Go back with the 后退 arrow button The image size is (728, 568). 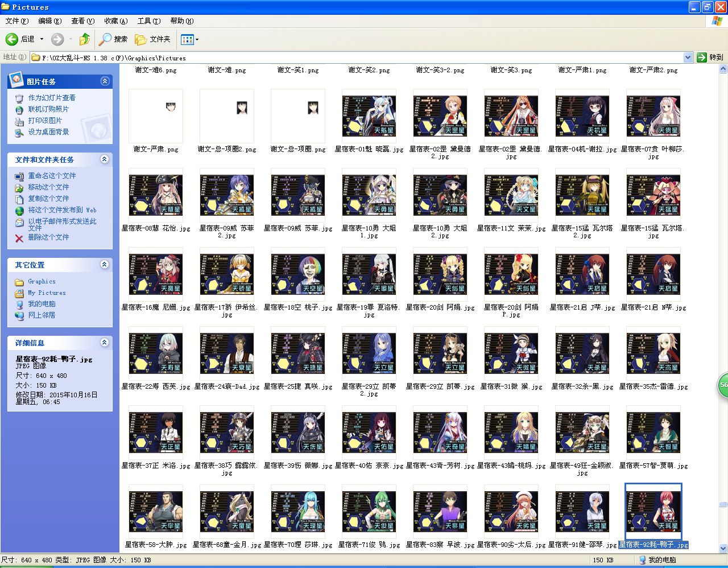click(x=20, y=39)
